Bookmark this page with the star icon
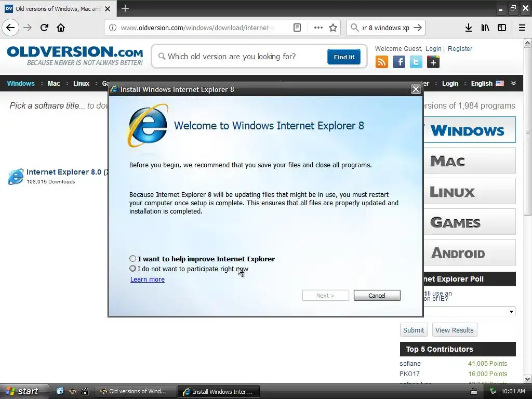The image size is (532, 399). tap(333, 28)
